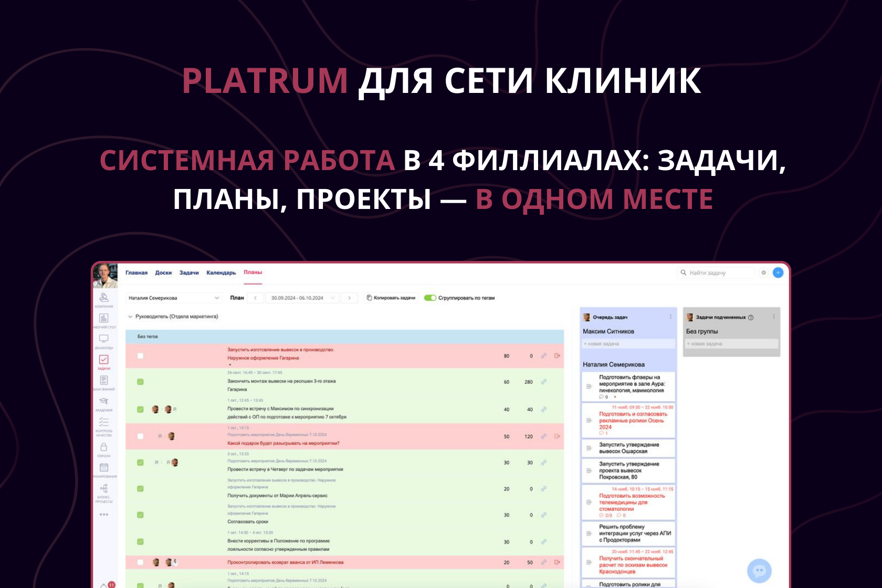Open 'Подготовить флаеры на мероприятие' queue card

(628, 386)
